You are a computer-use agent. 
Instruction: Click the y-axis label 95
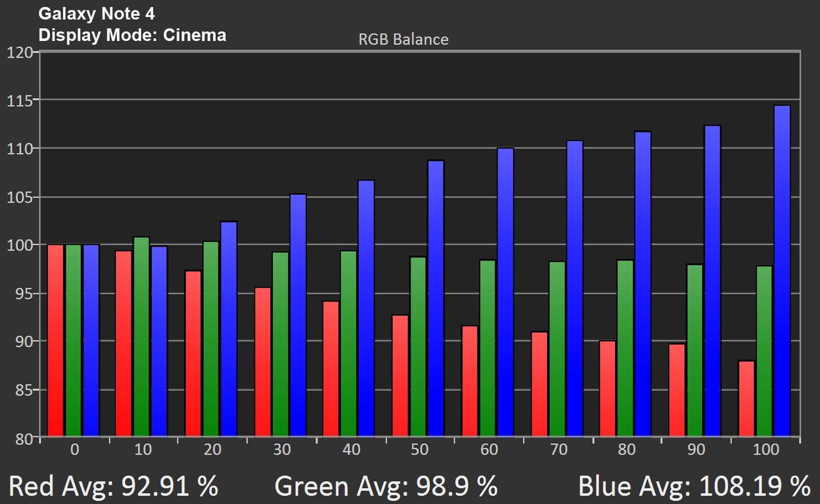(x=23, y=293)
